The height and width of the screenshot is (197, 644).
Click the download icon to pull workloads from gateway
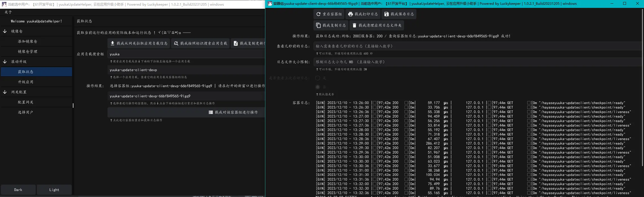click(113, 43)
